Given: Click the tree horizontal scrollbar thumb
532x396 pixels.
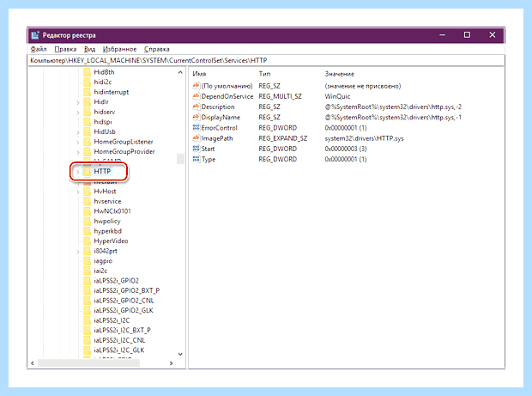Looking at the screenshot, I should (x=88, y=363).
